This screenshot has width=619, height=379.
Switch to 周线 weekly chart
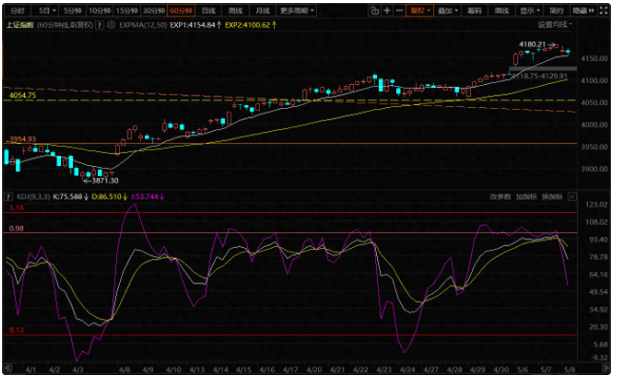[x=236, y=11]
